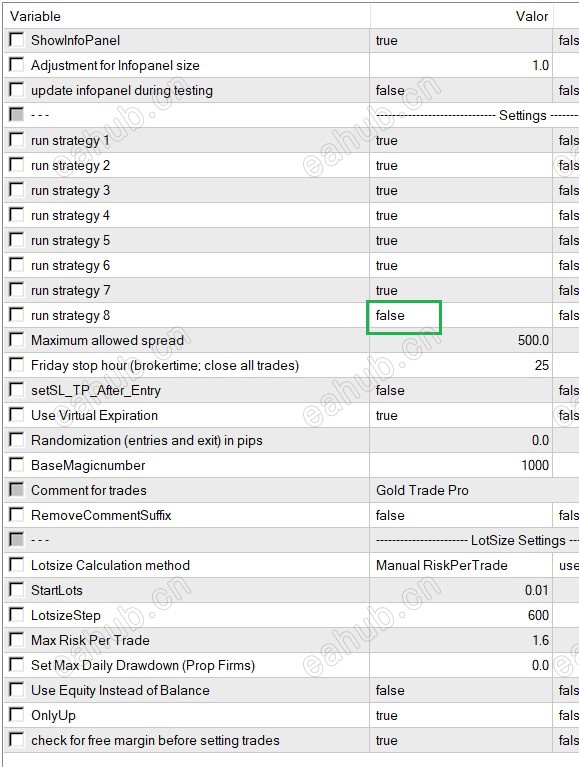
Task: Check the RemoveCommentSuffix checkbox
Action: tap(17, 515)
